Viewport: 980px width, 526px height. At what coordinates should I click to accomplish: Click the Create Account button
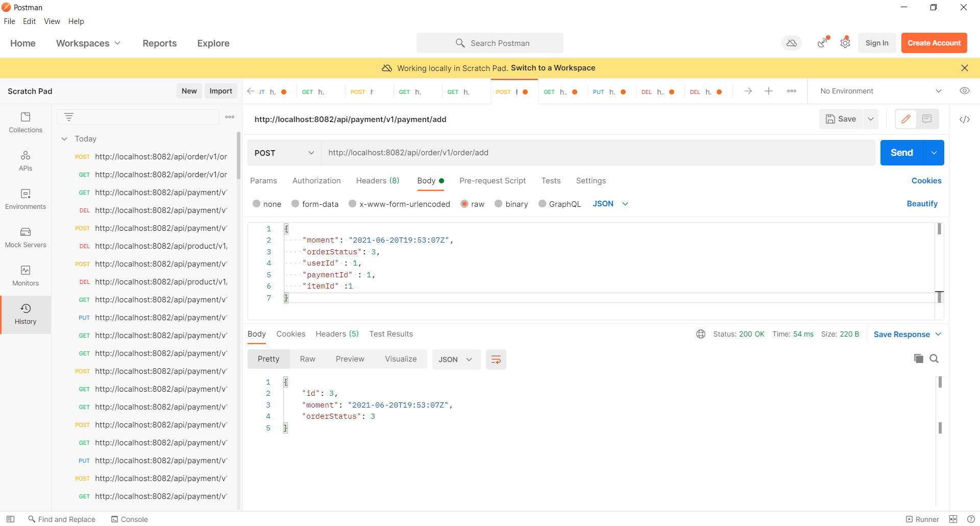click(934, 43)
